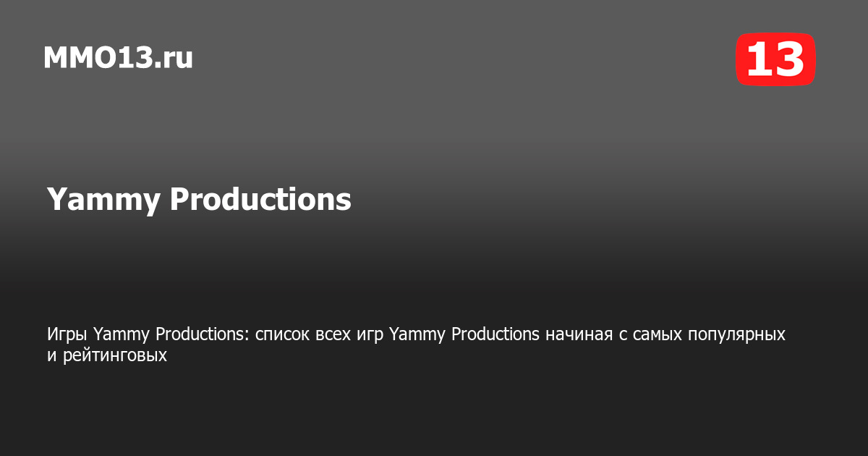Click 'Productions' in the large heading

pyautogui.click(x=260, y=199)
